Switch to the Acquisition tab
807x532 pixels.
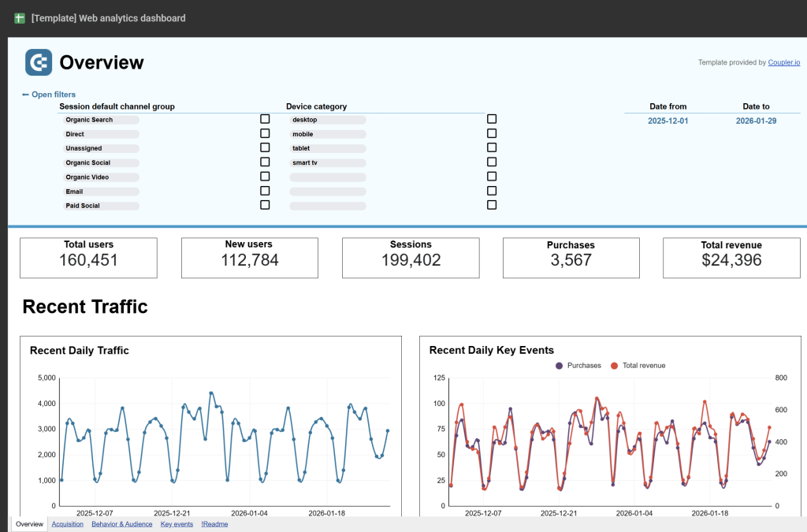point(67,524)
